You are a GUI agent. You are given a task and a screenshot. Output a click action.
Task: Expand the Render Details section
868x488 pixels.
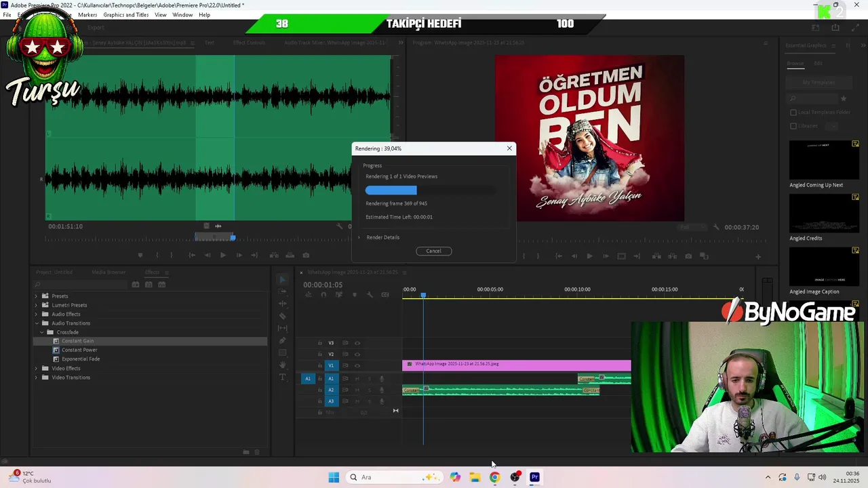359,237
